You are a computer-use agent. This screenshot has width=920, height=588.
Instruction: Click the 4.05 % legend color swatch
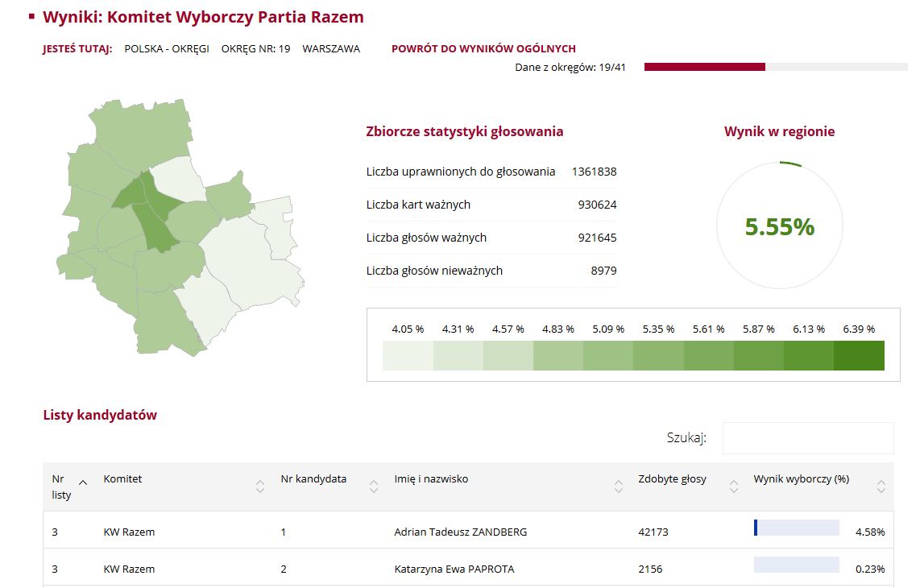coord(408,355)
